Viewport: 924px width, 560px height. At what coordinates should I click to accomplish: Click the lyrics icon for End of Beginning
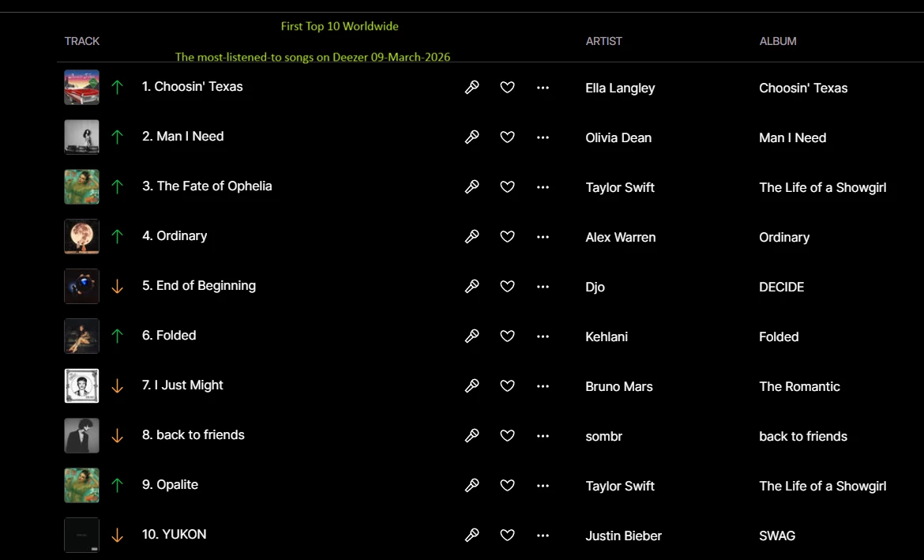click(471, 287)
